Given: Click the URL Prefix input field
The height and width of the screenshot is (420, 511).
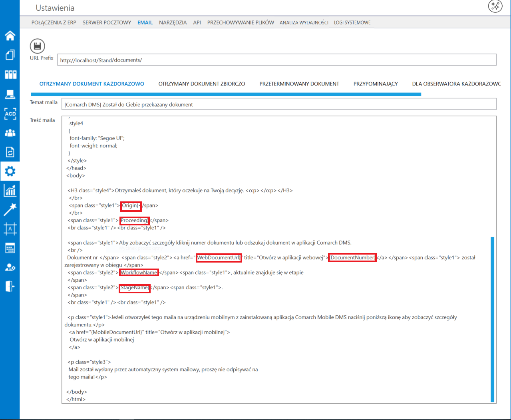Looking at the screenshot, I should [277, 60].
